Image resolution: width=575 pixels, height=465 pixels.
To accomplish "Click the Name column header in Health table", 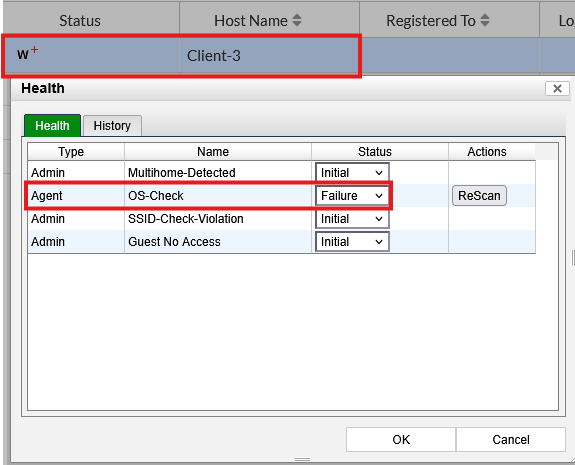I will pyautogui.click(x=213, y=151).
